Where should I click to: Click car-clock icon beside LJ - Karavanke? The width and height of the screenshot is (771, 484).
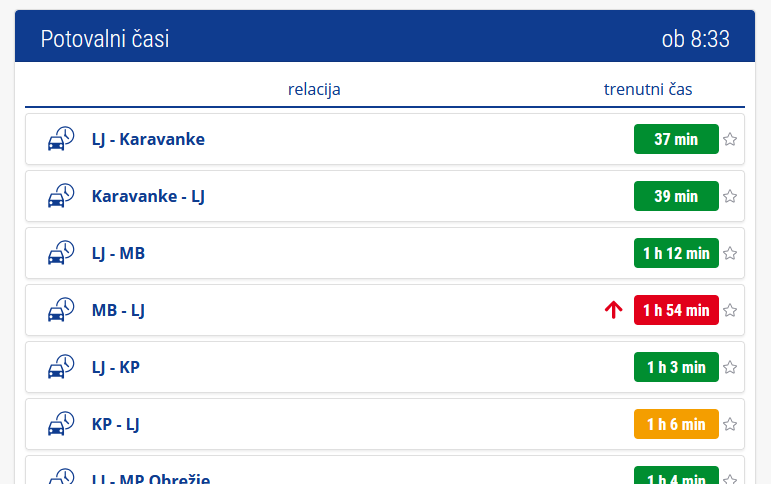(61, 139)
